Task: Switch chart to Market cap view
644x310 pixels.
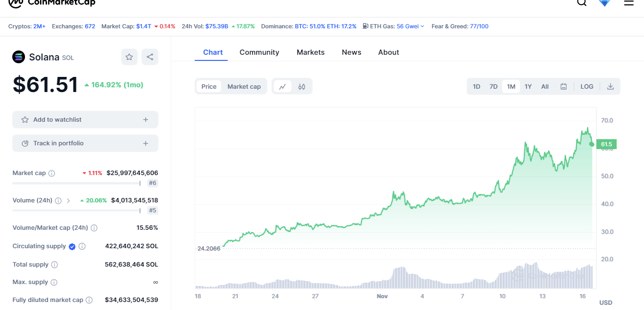Action: pos(244,86)
